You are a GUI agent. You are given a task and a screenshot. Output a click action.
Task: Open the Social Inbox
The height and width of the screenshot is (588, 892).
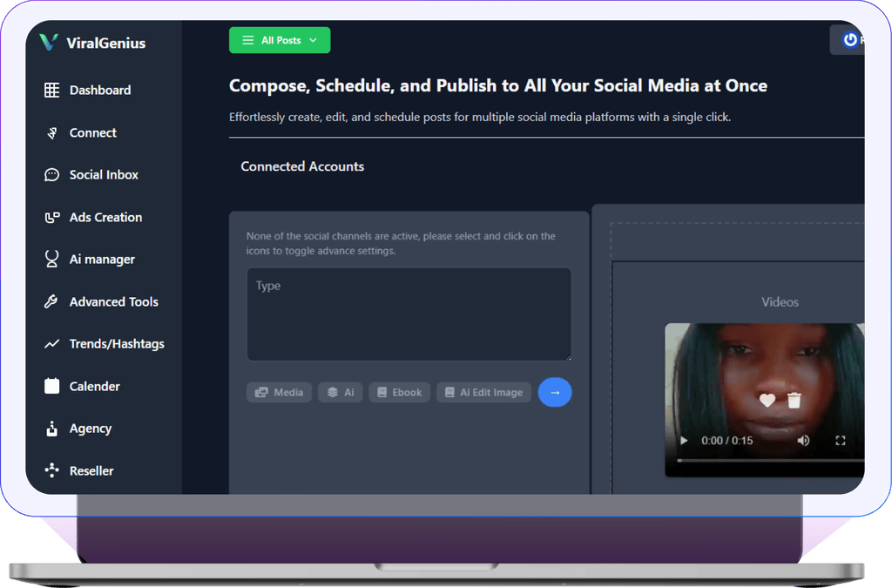[x=104, y=174]
